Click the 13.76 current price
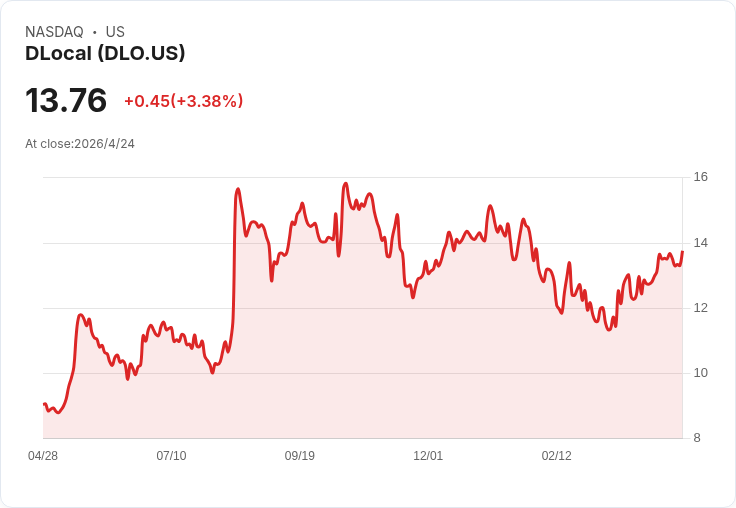The width and height of the screenshot is (736, 508). [x=66, y=100]
